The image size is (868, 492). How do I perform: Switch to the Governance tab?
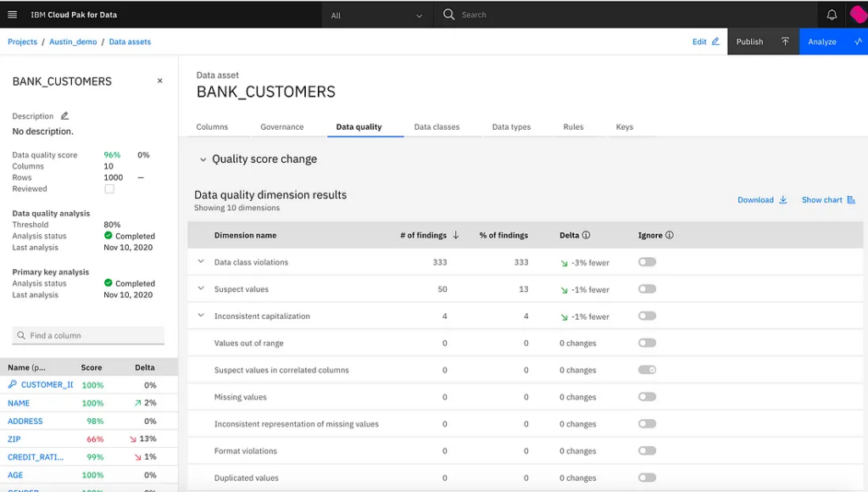282,127
